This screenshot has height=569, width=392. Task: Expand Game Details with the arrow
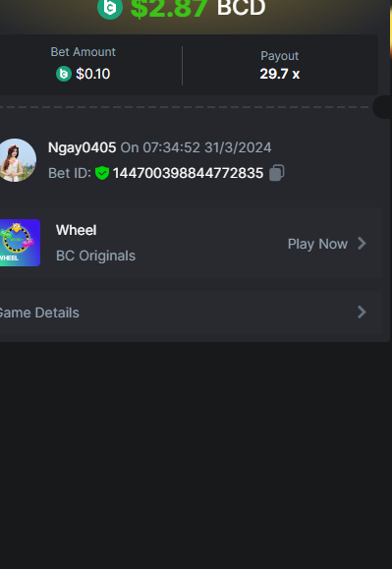click(x=362, y=313)
